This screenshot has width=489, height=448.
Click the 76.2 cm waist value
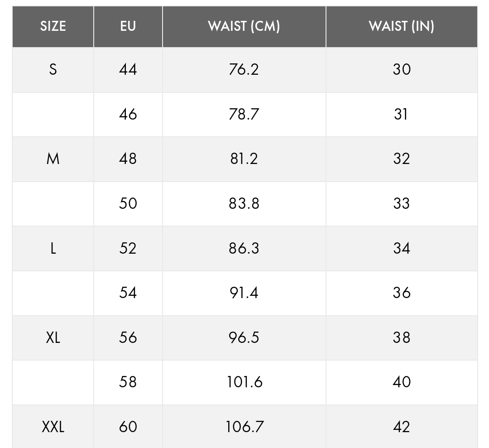[244, 69]
